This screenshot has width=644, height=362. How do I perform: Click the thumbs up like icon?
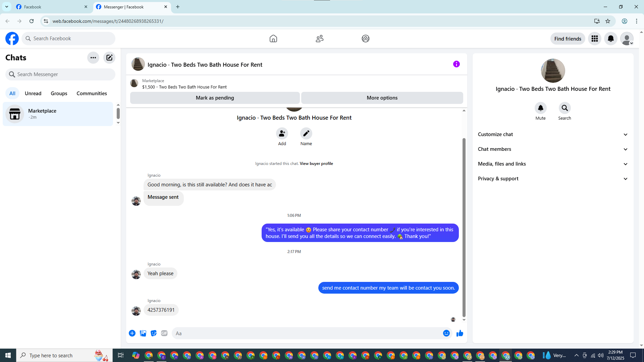pyautogui.click(x=460, y=333)
